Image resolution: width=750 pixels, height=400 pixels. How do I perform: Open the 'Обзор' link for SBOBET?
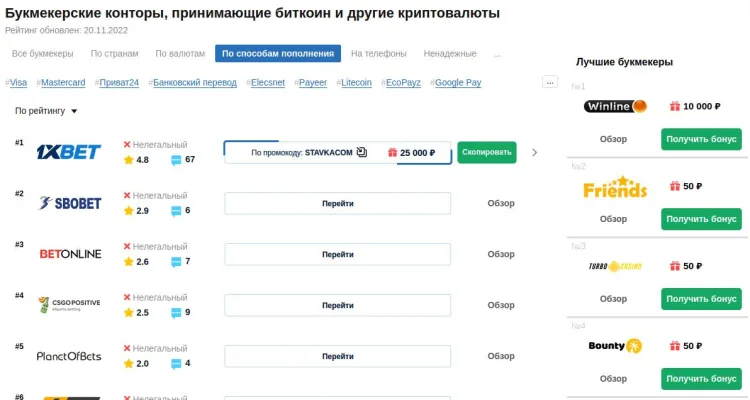(x=501, y=203)
